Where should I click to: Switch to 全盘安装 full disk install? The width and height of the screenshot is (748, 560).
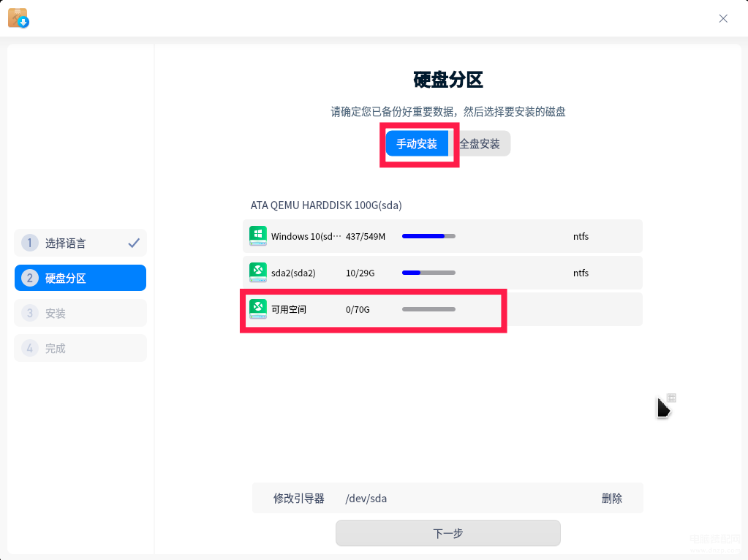480,143
